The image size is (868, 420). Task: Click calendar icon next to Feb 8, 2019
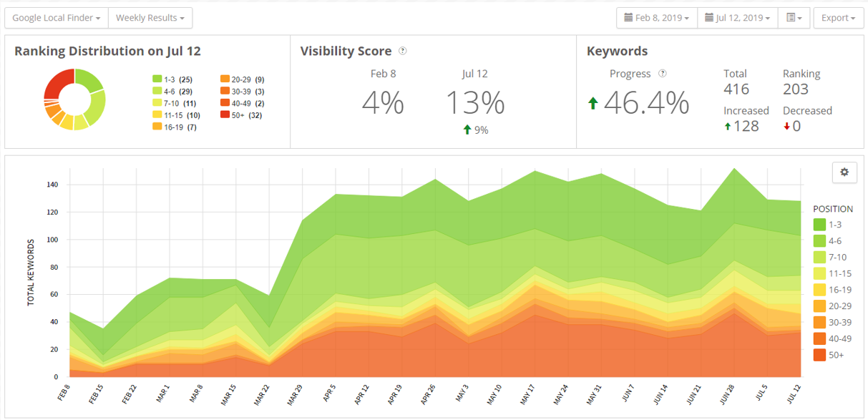[x=628, y=18]
